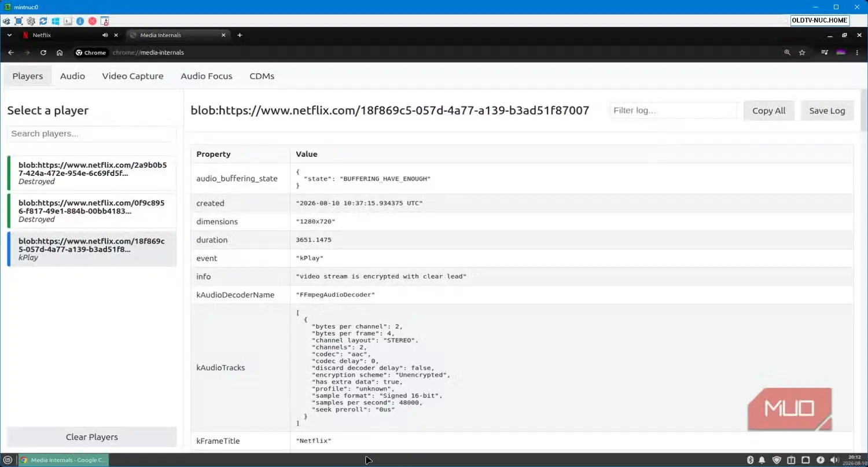
Task: Click the kAudioTracks property cell
Action: pos(240,367)
